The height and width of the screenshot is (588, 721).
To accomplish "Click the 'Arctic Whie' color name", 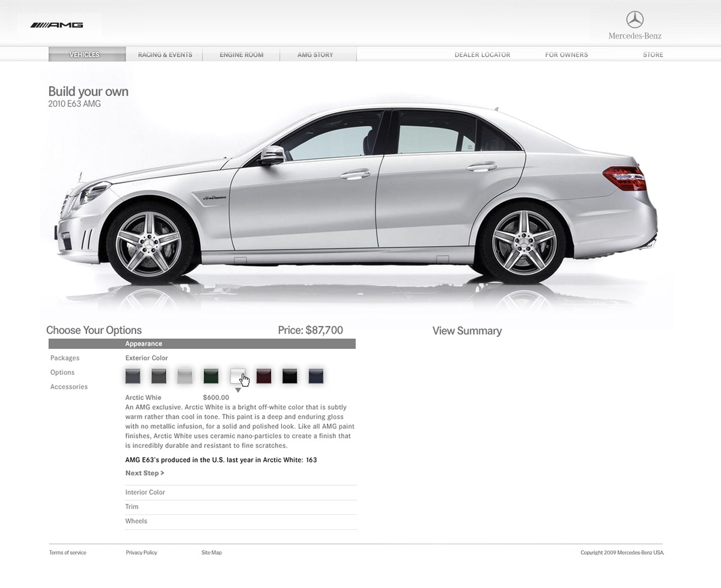I will [x=144, y=398].
